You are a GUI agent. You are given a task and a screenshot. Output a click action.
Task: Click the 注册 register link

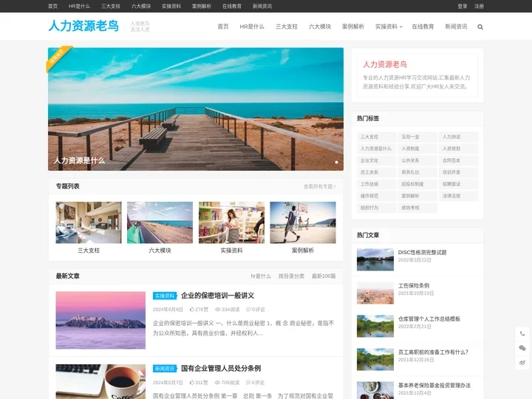pyautogui.click(x=479, y=6)
